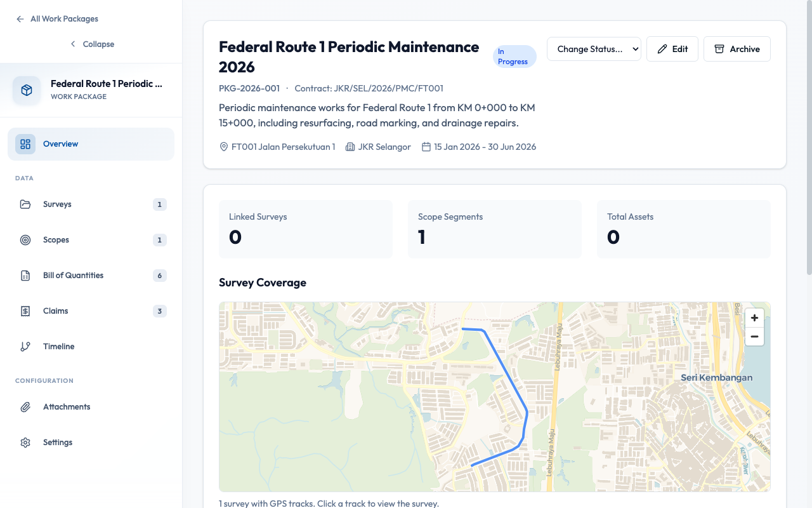Open Settings with the gear icon

click(x=25, y=442)
